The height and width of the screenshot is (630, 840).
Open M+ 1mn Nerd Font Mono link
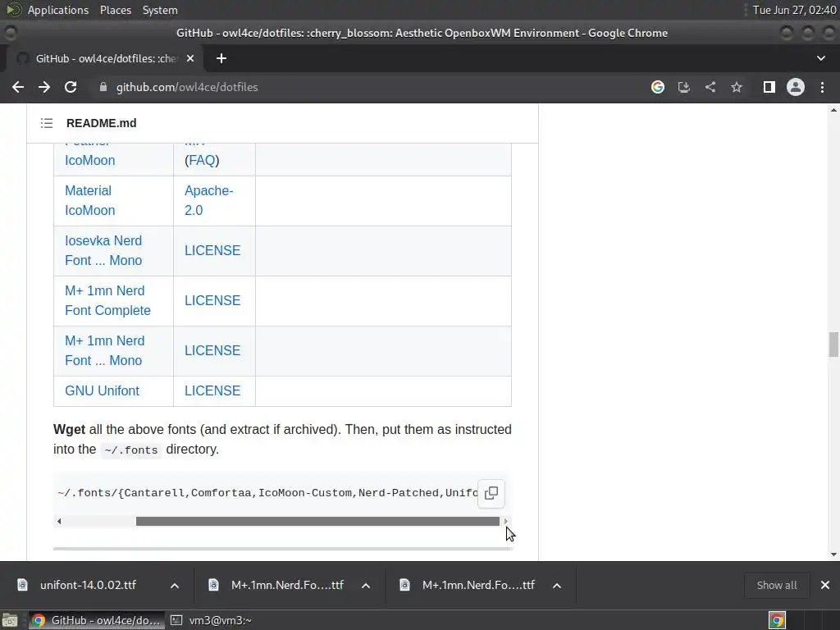[x=104, y=351]
